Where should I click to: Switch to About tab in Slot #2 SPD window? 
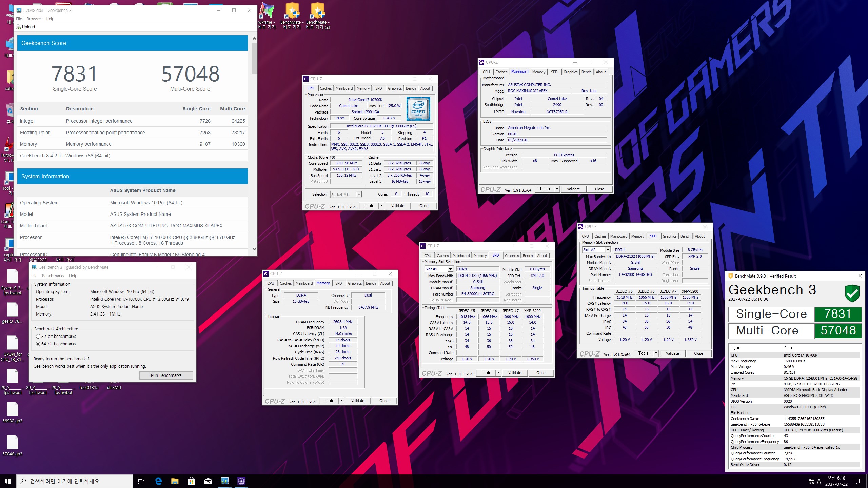click(700, 236)
